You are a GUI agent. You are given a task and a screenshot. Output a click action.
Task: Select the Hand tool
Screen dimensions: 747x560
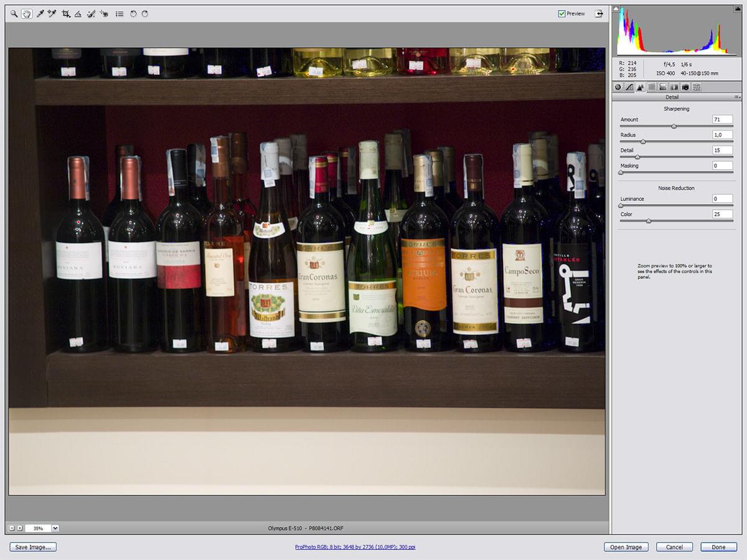27,14
